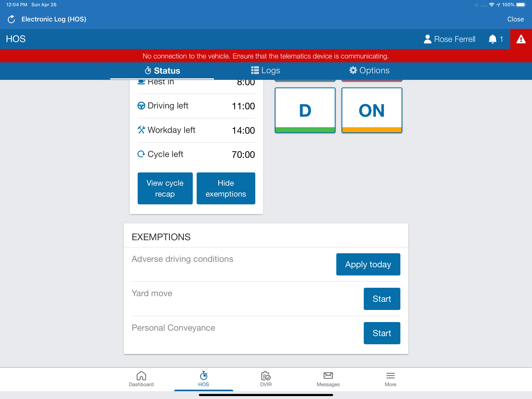
Task: Tap the Wi-Fi status icon
Action: point(492,4)
